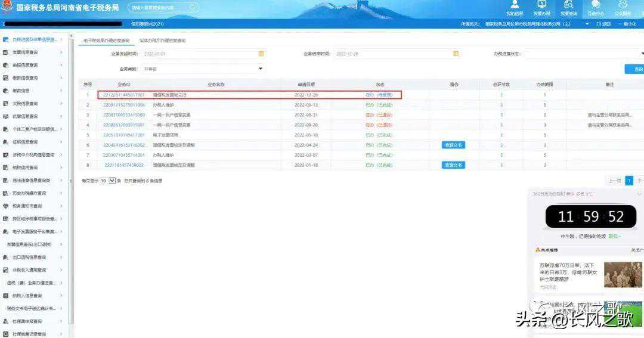Open business ID link 22122611445817001
644x338 pixels.
[x=123, y=95]
